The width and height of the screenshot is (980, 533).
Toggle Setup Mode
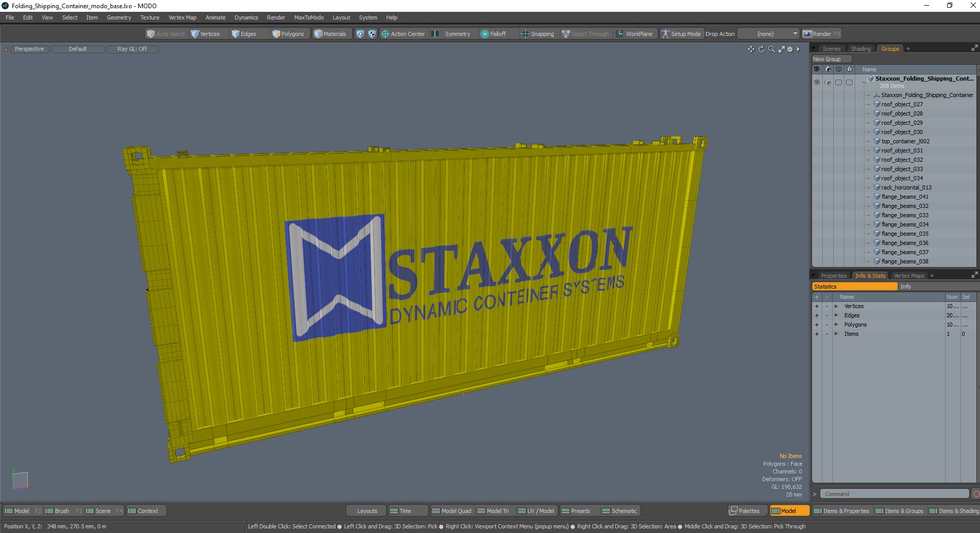tap(681, 34)
